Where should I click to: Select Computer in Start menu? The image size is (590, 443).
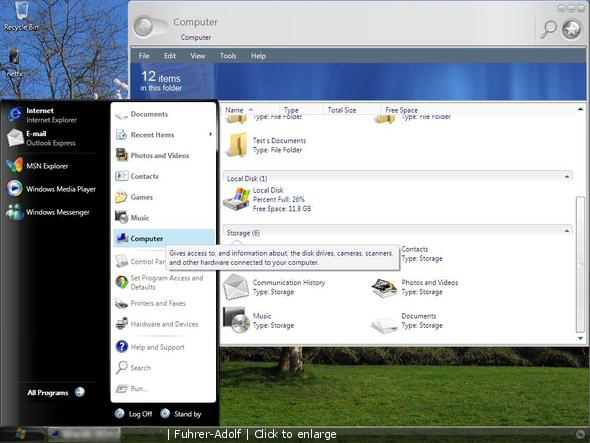click(164, 238)
